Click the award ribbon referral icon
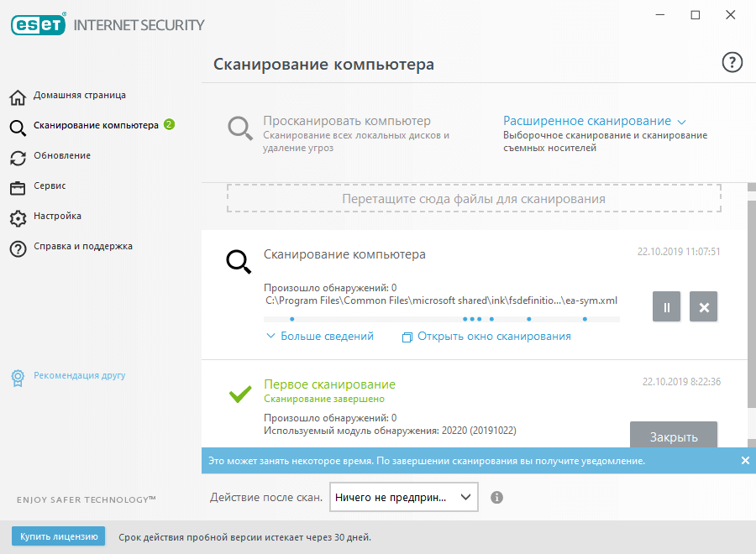756x554 pixels. pyautogui.click(x=18, y=378)
